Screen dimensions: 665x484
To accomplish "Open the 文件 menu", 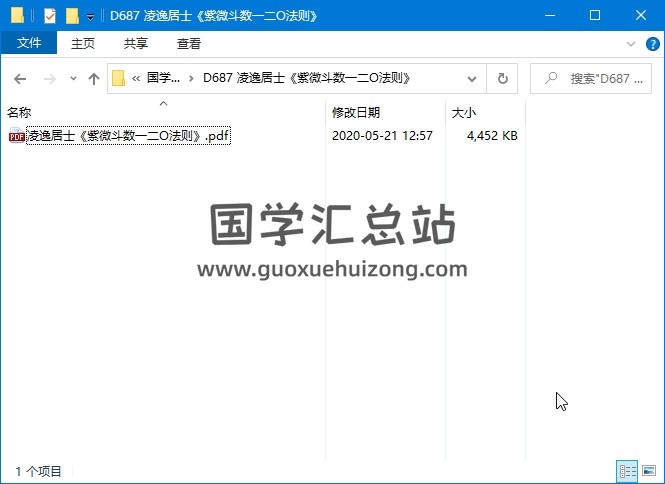I will 29,44.
